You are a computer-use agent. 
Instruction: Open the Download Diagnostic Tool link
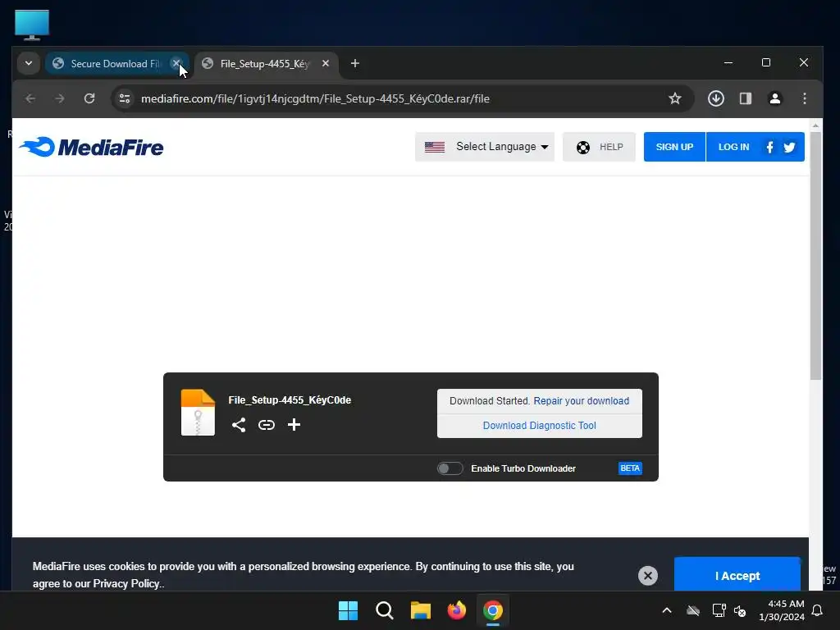coord(540,426)
